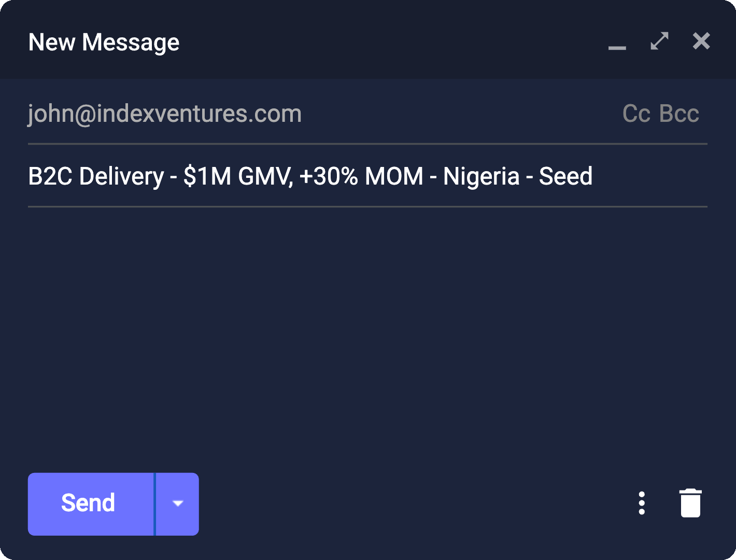Open schedule send arrow beside Send
The width and height of the screenshot is (736, 560).
tap(178, 503)
